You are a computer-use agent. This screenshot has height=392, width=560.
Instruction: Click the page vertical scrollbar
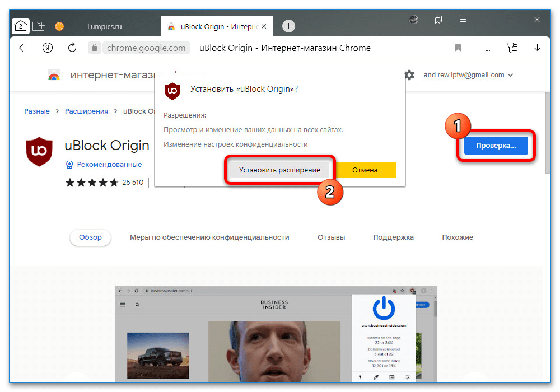548,133
